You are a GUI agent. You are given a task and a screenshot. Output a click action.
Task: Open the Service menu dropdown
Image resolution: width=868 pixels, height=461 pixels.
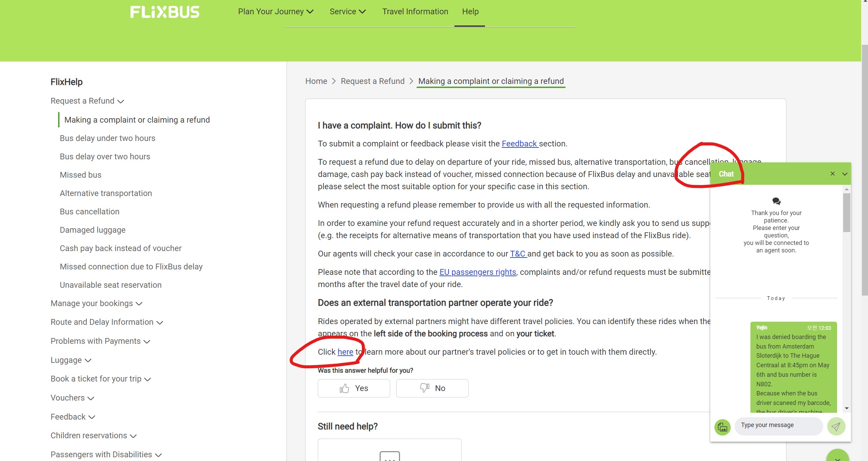pos(347,12)
